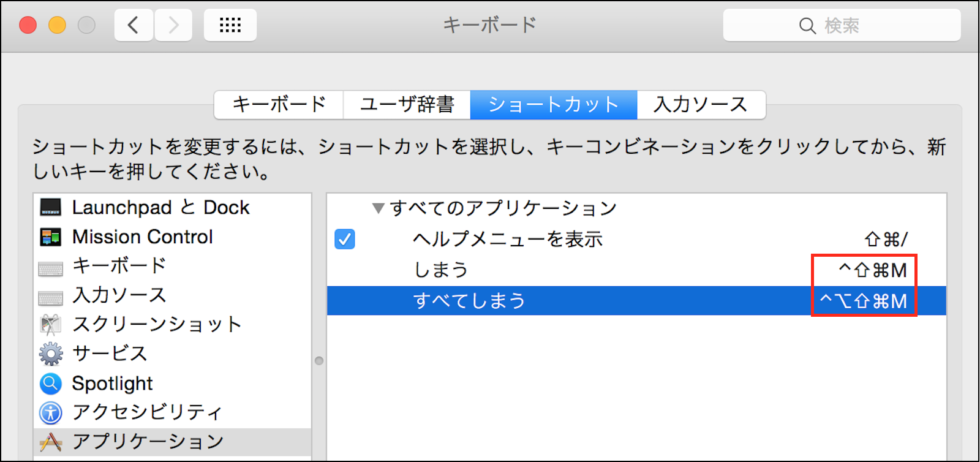Click the Mission Control icon
The height and width of the screenshot is (462, 980).
click(x=51, y=237)
